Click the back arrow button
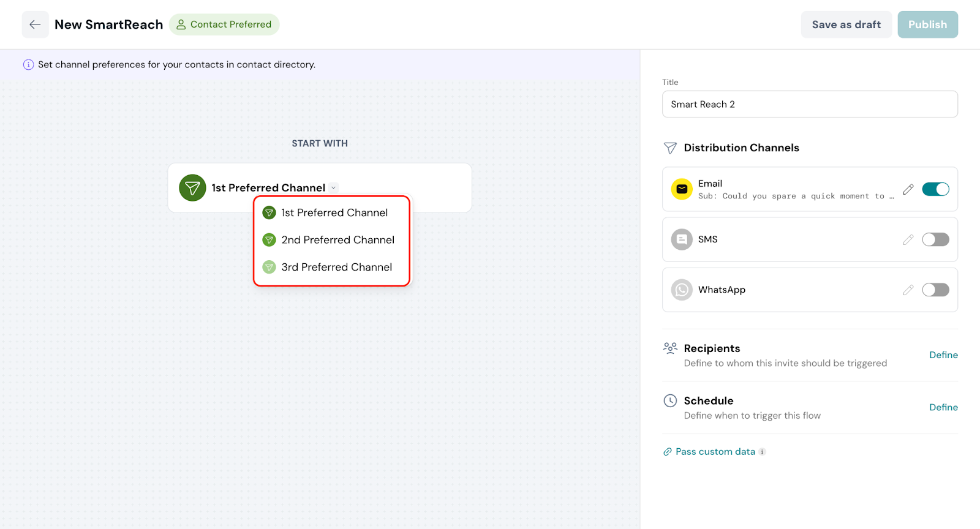This screenshot has height=529, width=980. point(35,24)
